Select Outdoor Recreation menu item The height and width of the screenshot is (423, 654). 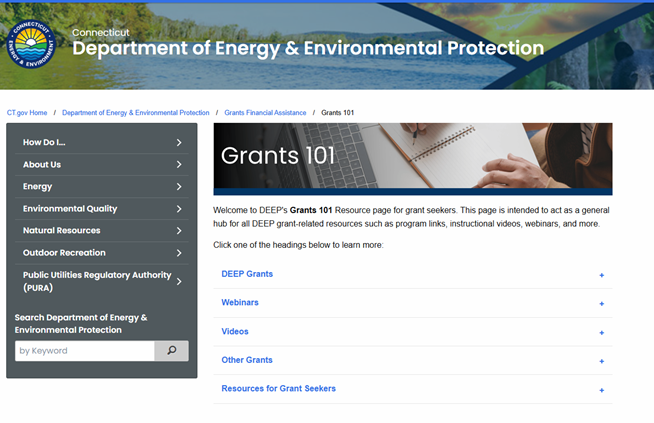click(64, 253)
